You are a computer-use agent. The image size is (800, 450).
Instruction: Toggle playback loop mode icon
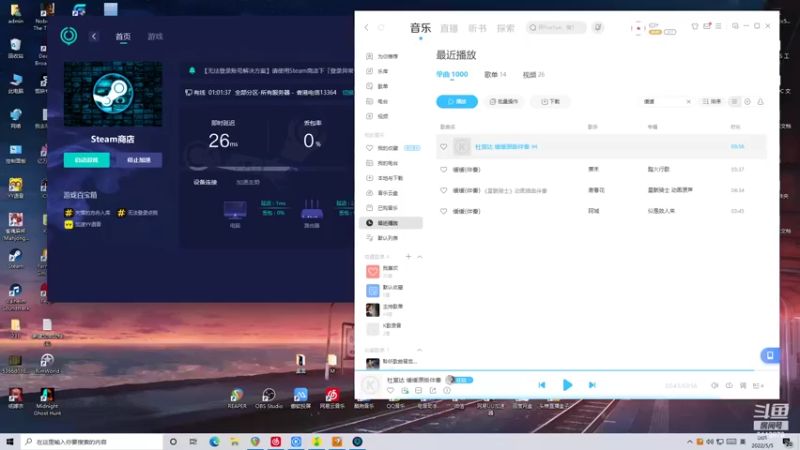[x=729, y=386]
